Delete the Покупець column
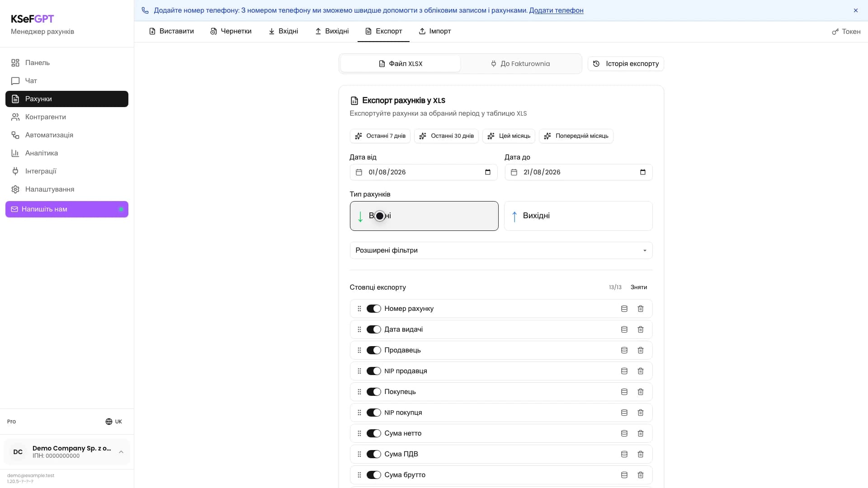The width and height of the screenshot is (868, 488). [641, 392]
